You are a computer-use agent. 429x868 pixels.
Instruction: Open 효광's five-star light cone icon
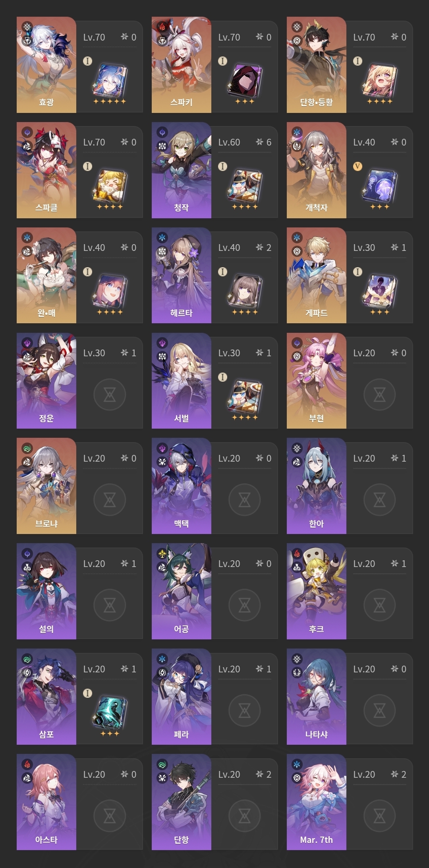(110, 80)
